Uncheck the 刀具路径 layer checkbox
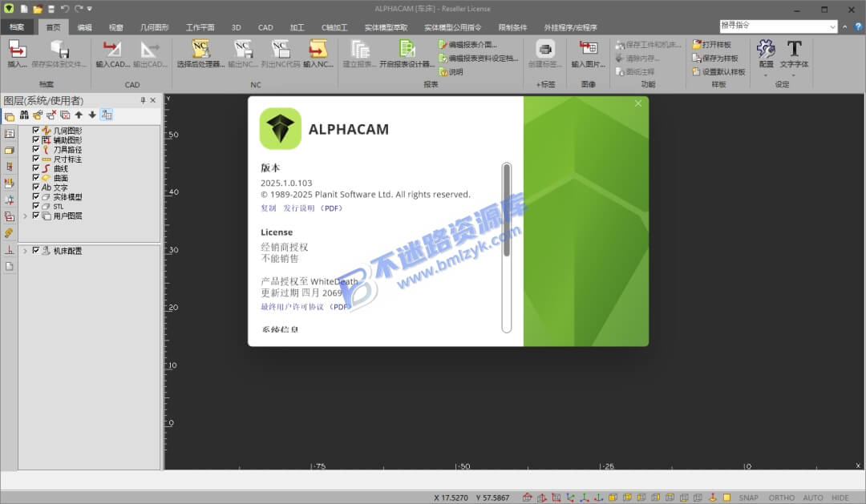 click(36, 149)
